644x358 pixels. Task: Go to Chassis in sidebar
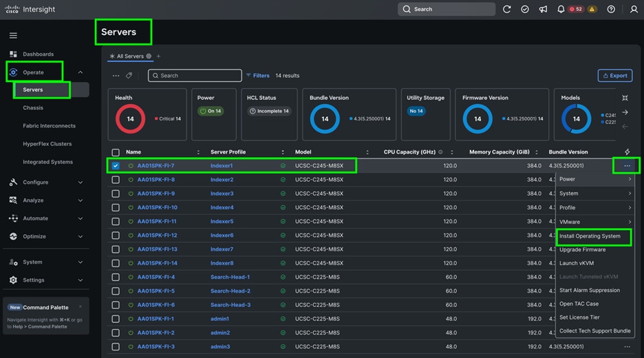(33, 107)
